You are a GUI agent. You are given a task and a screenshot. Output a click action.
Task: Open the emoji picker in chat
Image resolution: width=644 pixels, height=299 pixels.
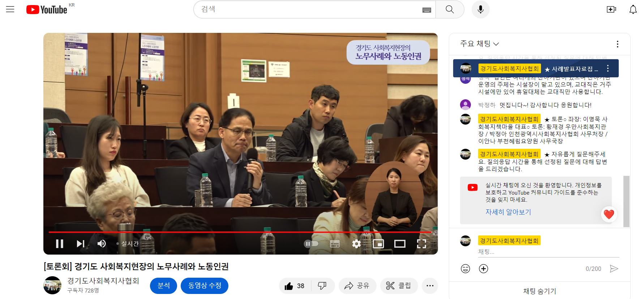tap(465, 269)
